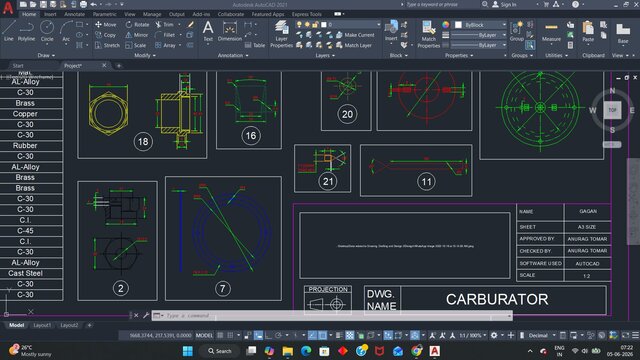The height and width of the screenshot is (360, 640).
Task: Click Make Current layer button
Action: [x=355, y=35]
